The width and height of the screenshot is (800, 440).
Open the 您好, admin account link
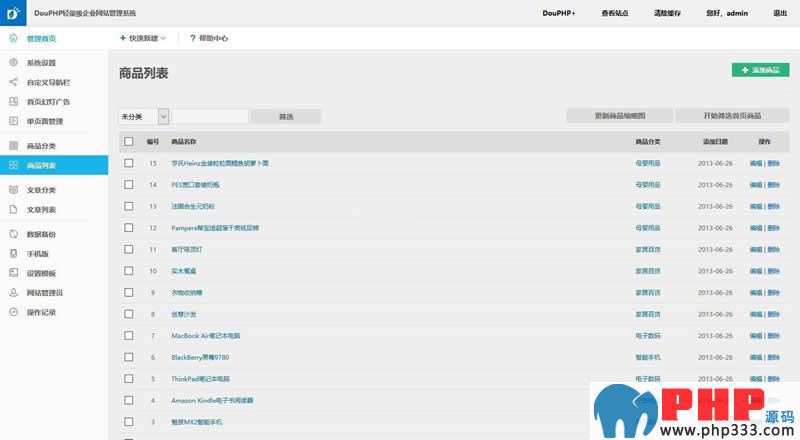click(727, 13)
